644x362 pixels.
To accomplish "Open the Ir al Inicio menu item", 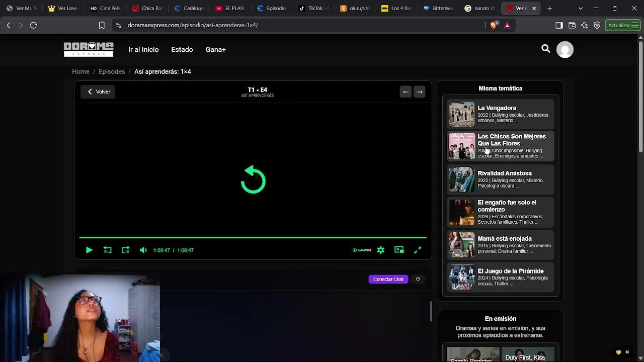I will pyautogui.click(x=143, y=49).
